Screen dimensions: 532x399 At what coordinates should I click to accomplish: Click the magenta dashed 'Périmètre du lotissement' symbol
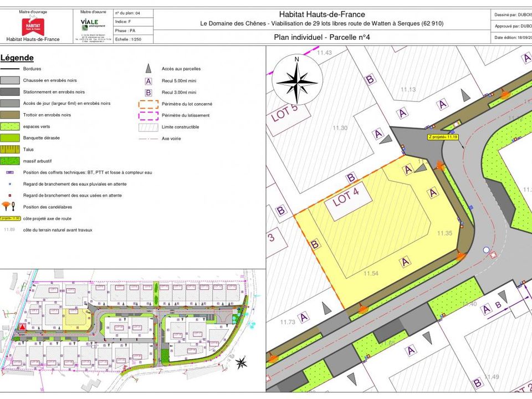coord(149,116)
